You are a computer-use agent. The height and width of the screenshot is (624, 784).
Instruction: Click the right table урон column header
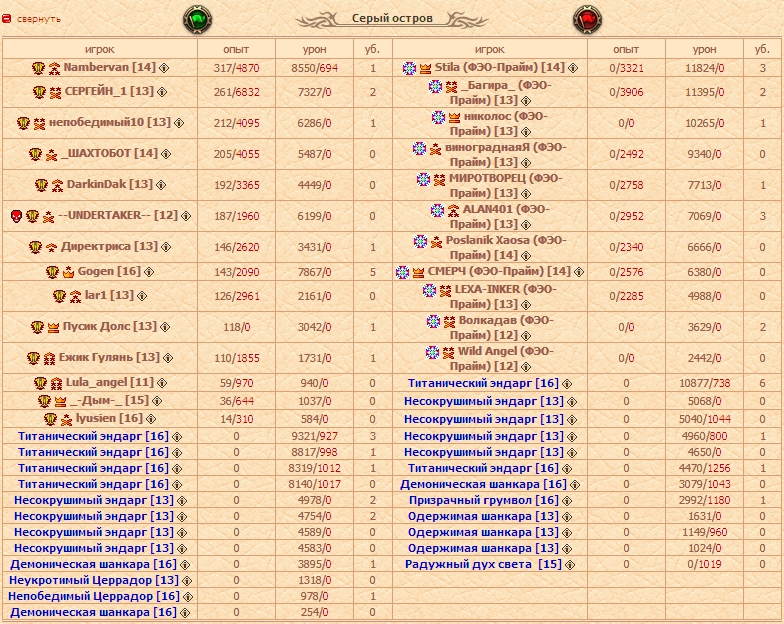(x=704, y=50)
